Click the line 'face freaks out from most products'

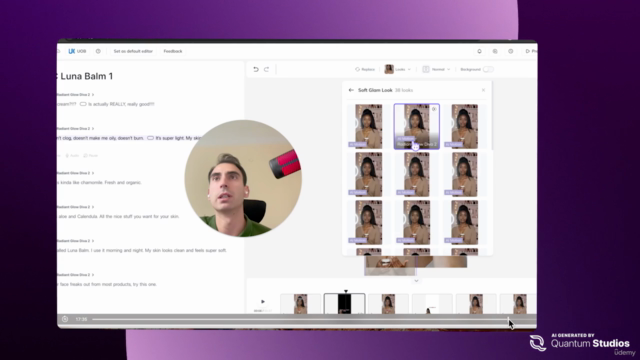click(x=107, y=284)
